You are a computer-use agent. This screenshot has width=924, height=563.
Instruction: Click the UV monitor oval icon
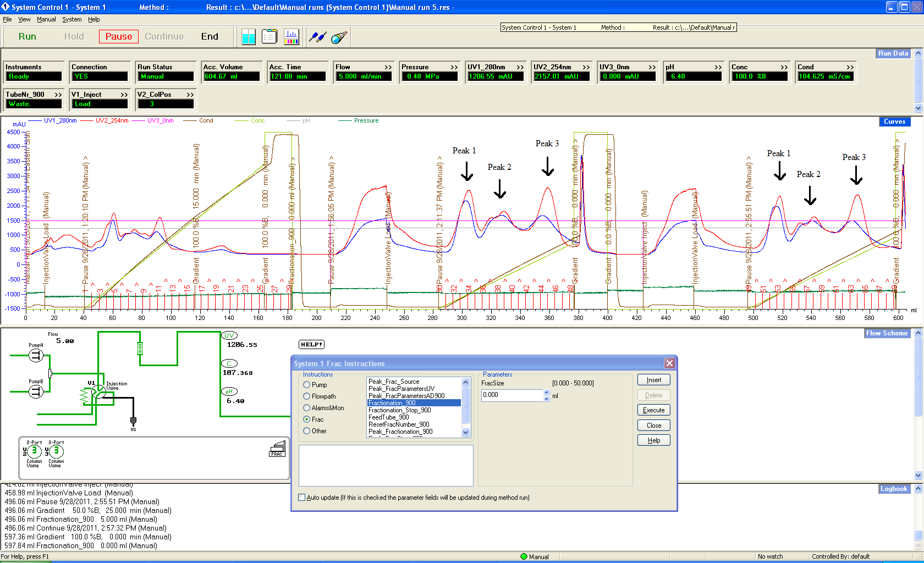coord(229,335)
